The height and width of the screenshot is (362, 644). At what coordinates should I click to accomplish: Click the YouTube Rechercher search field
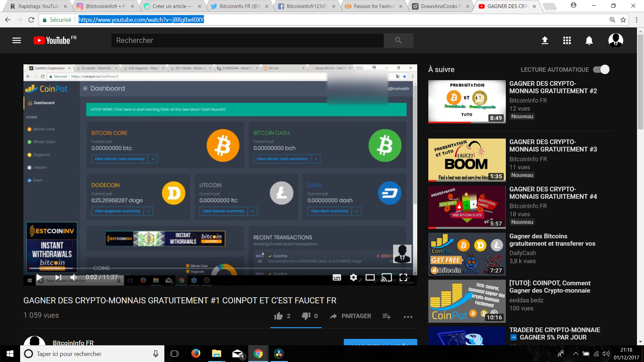[248, 40]
